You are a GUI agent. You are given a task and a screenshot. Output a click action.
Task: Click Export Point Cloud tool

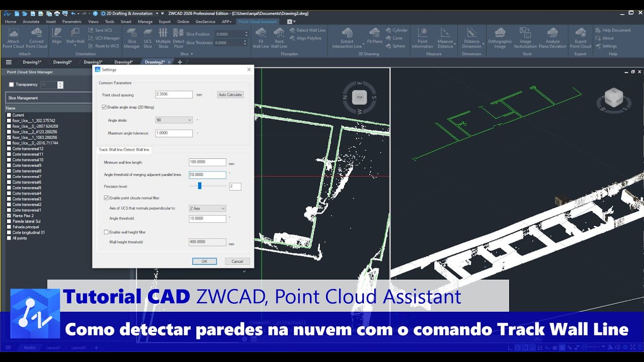pyautogui.click(x=581, y=38)
